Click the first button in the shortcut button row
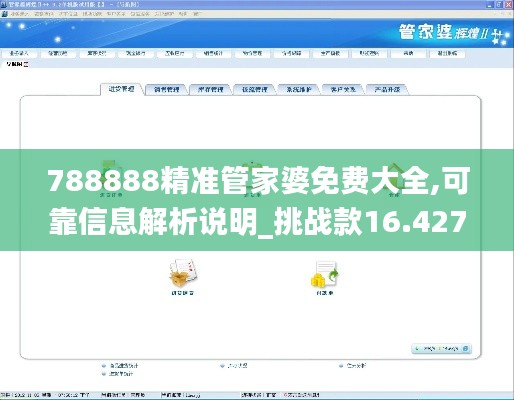Image resolution: width=514 pixels, height=400 pixels. pos(19,53)
